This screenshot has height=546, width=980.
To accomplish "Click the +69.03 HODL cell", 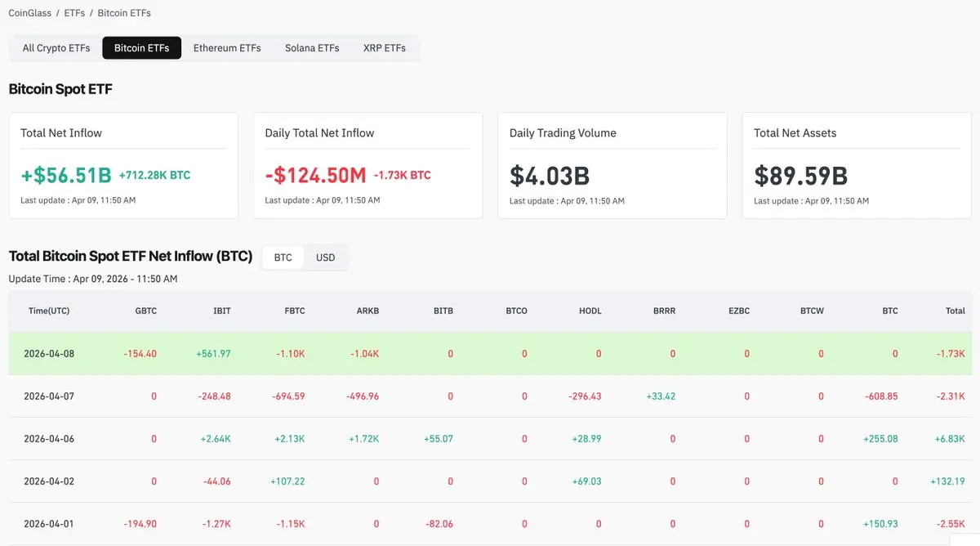I will click(586, 481).
